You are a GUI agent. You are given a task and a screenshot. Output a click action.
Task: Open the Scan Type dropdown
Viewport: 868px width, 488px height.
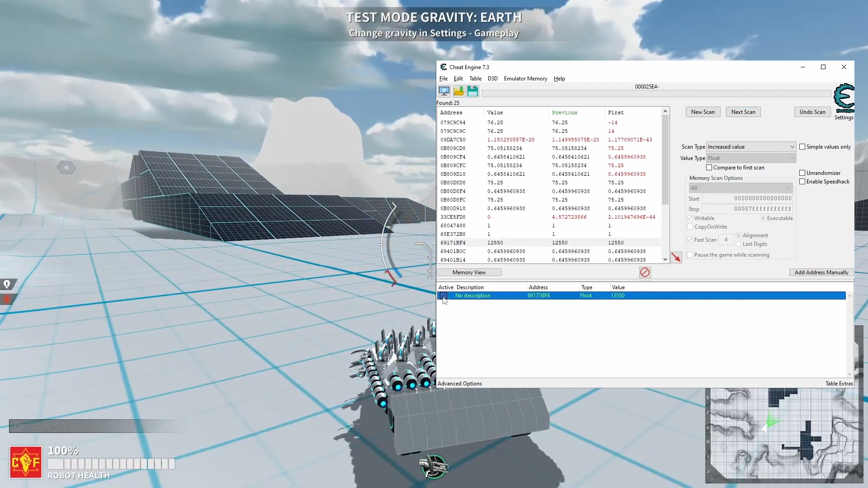click(750, 147)
